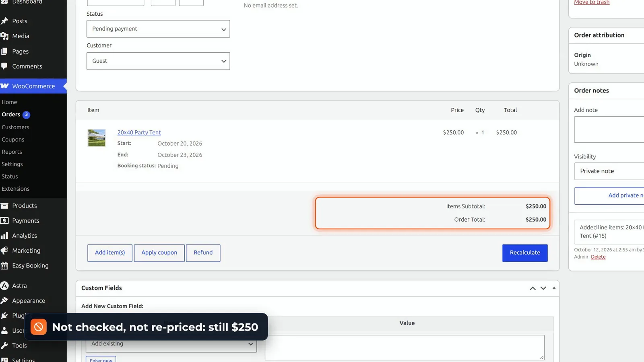Click the Comments bubble icon
The height and width of the screenshot is (362, 644).
(4, 66)
